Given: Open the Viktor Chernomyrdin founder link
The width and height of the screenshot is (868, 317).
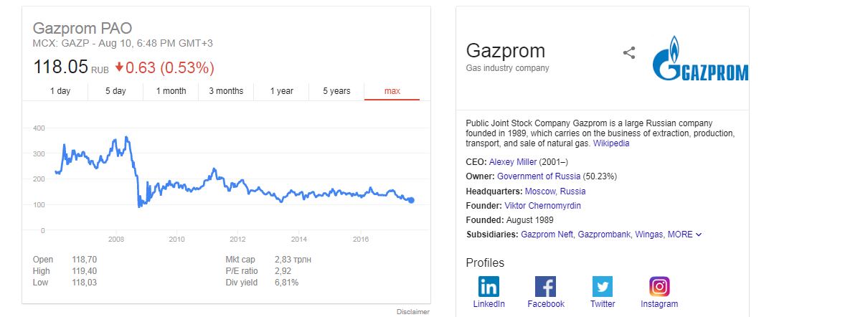Looking at the screenshot, I should (543, 206).
